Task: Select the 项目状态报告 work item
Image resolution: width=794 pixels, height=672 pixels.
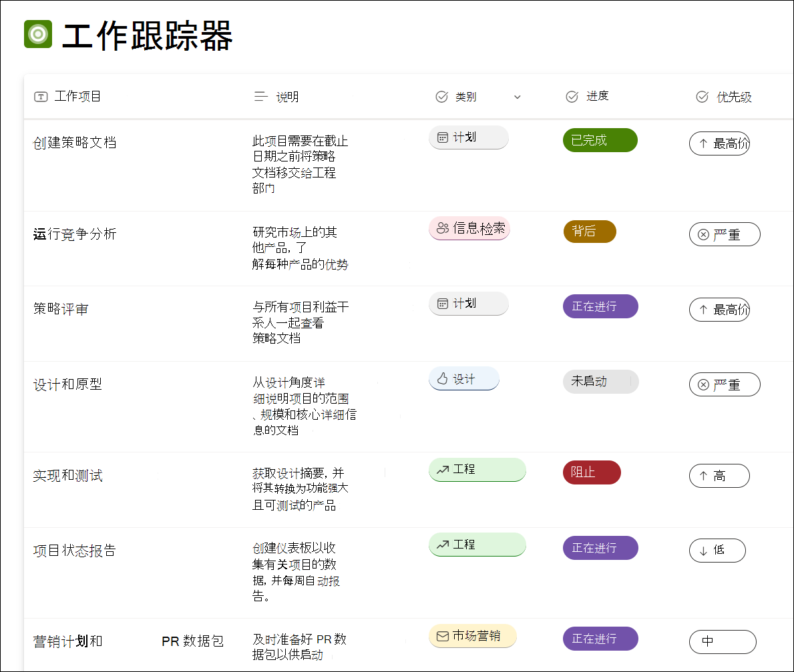Action: point(74,550)
